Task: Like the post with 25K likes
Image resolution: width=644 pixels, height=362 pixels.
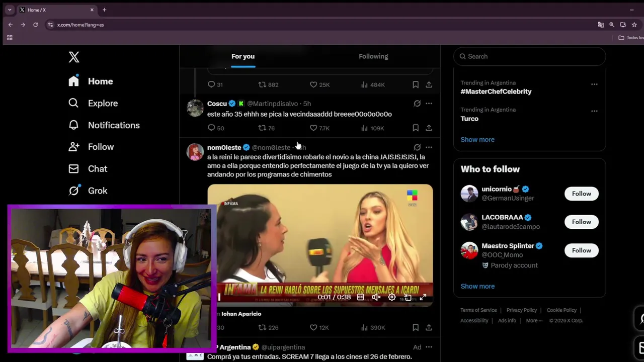Action: pyautogui.click(x=319, y=84)
